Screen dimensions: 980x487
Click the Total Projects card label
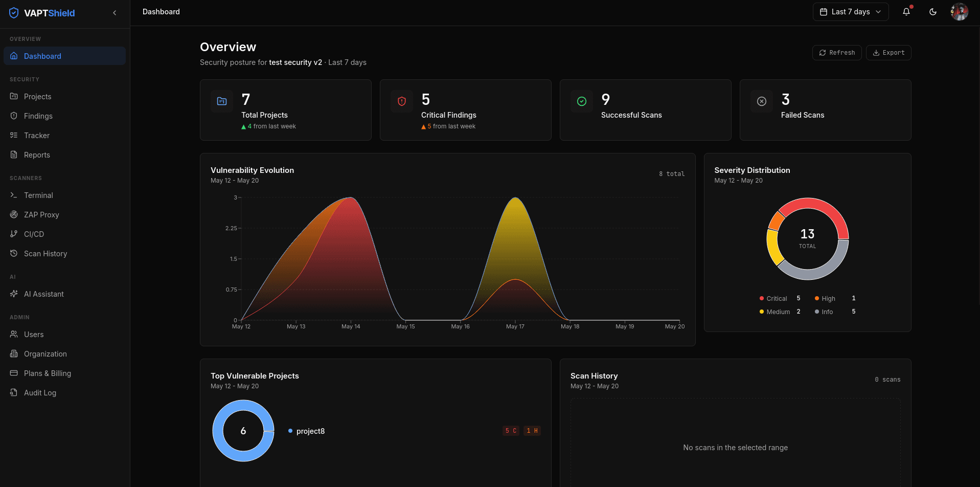pyautogui.click(x=264, y=115)
